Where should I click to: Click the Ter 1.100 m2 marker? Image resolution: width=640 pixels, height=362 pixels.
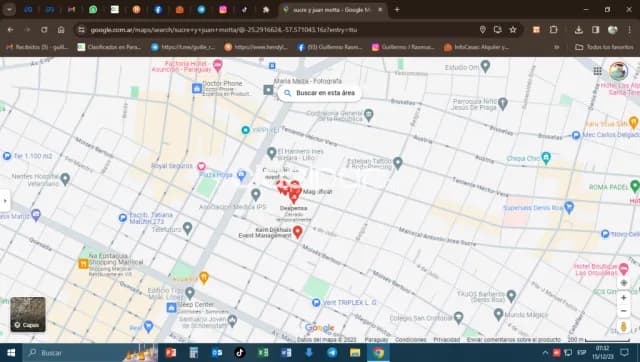click(7, 156)
